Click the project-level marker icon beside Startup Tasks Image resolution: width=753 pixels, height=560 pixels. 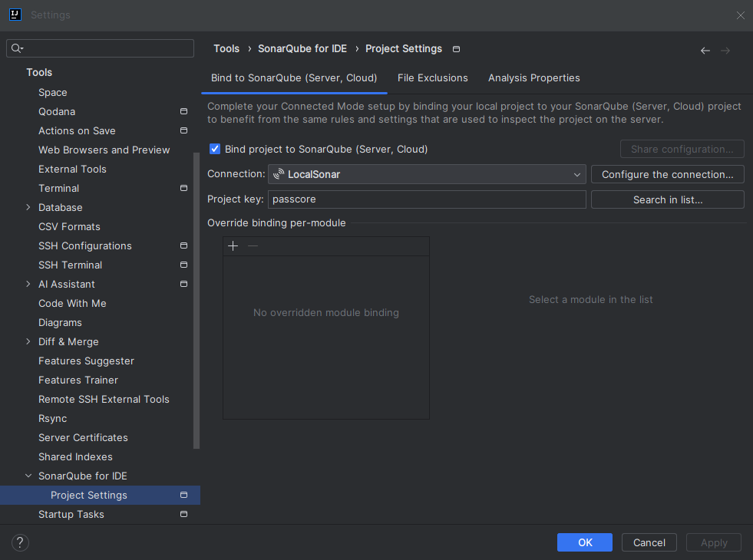(x=183, y=514)
